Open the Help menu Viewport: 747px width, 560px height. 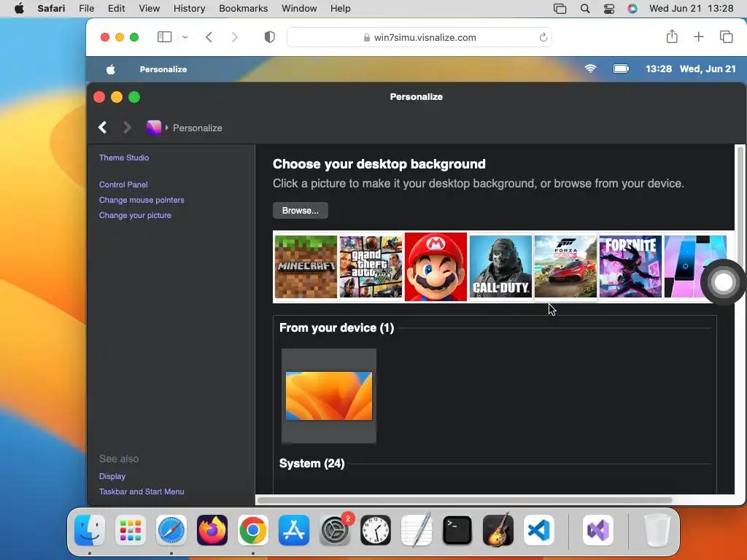coord(340,9)
